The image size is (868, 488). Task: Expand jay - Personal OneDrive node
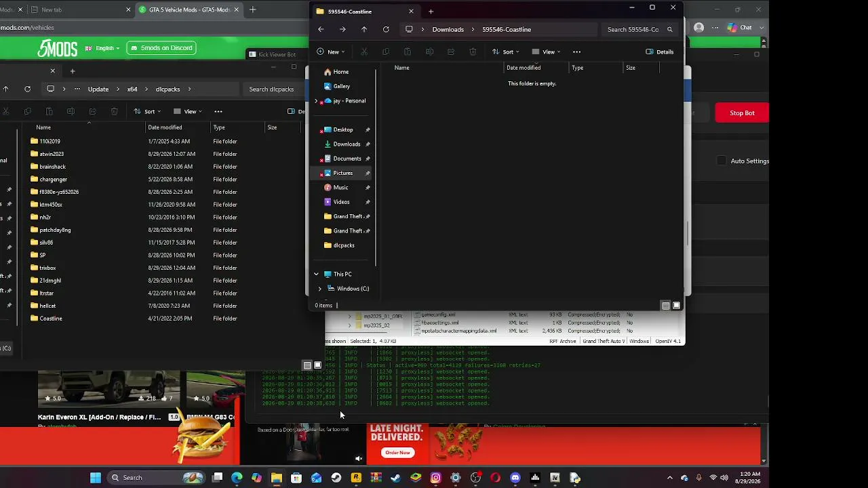point(316,101)
